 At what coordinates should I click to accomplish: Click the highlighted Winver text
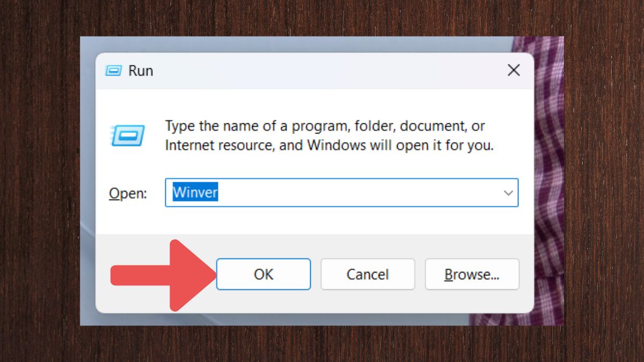195,193
